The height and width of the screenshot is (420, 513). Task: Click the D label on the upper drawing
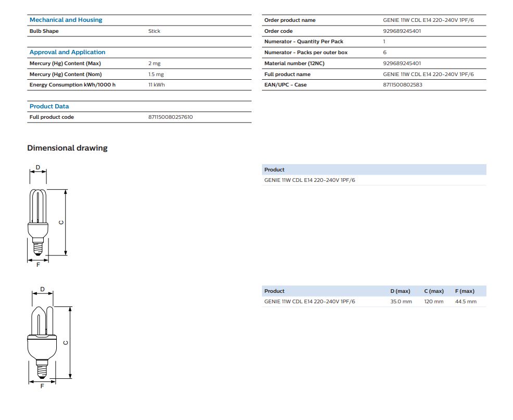coord(38,167)
